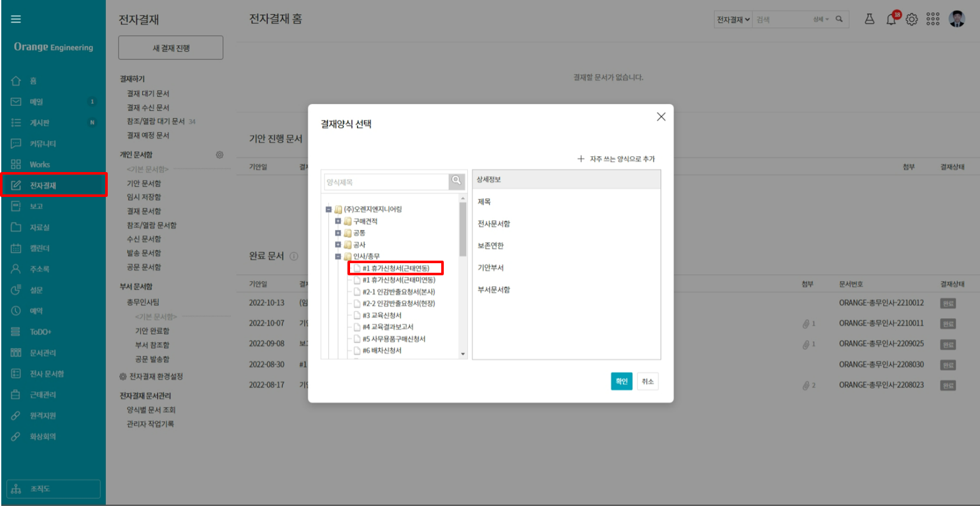Expand the 공사 folder node
This screenshot has width=980, height=506.
(338, 245)
